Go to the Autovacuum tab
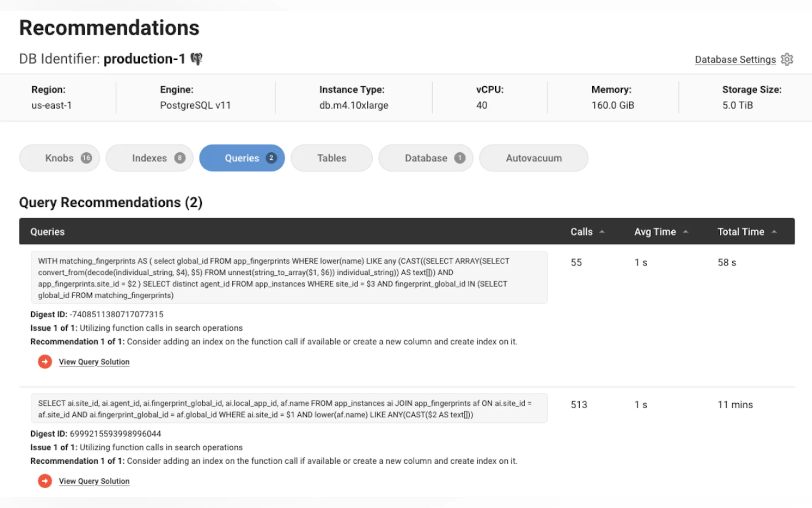This screenshot has width=812, height=508. point(533,158)
